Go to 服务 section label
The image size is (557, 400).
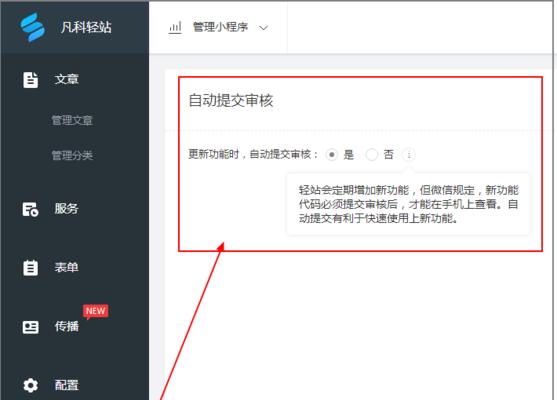click(x=66, y=209)
